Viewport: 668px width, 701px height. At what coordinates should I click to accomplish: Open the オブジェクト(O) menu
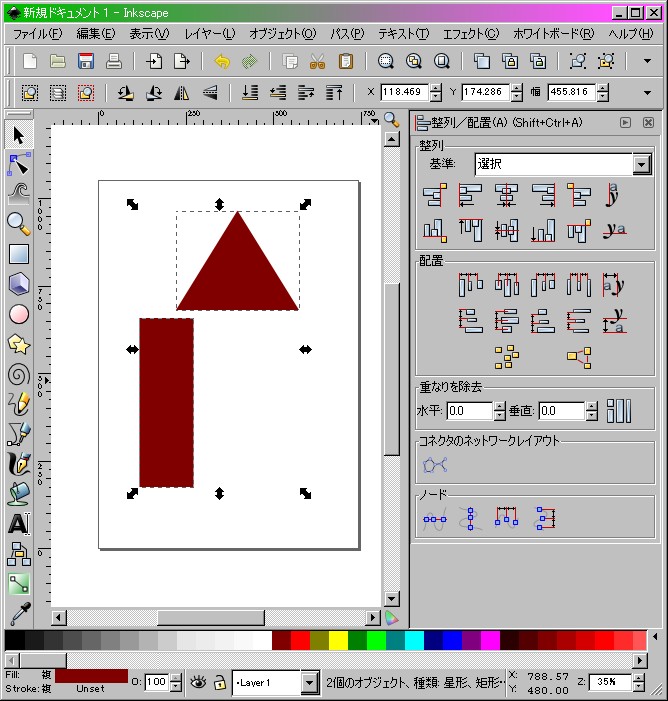click(x=283, y=34)
